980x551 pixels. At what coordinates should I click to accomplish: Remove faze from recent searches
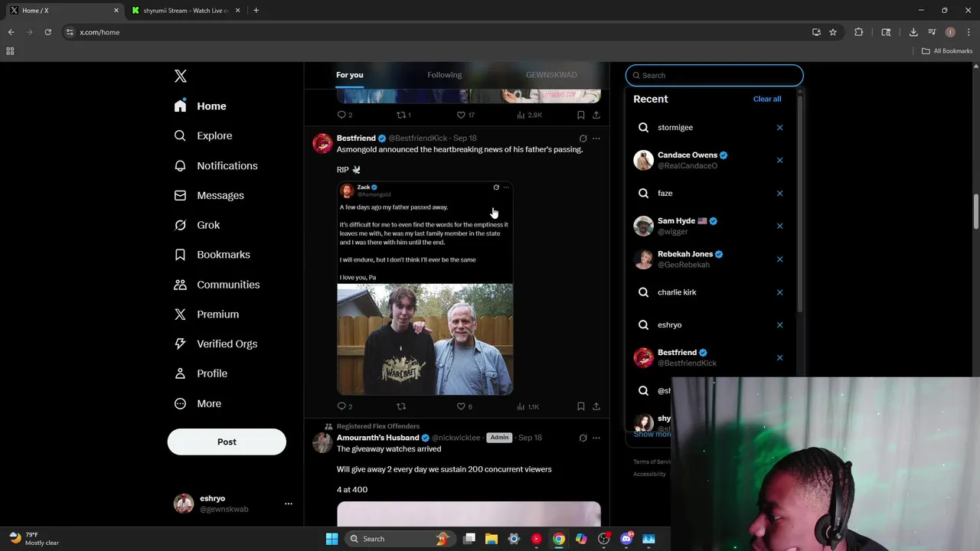[779, 193]
